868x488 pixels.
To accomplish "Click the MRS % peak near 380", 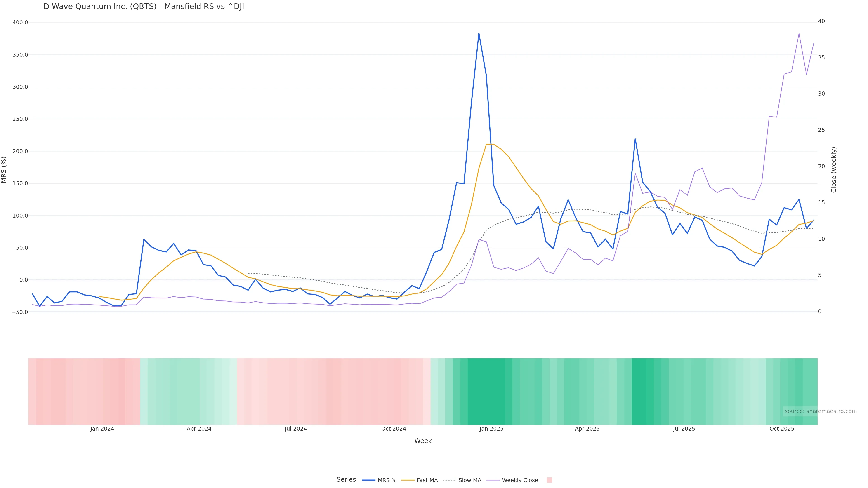I will [x=479, y=34].
